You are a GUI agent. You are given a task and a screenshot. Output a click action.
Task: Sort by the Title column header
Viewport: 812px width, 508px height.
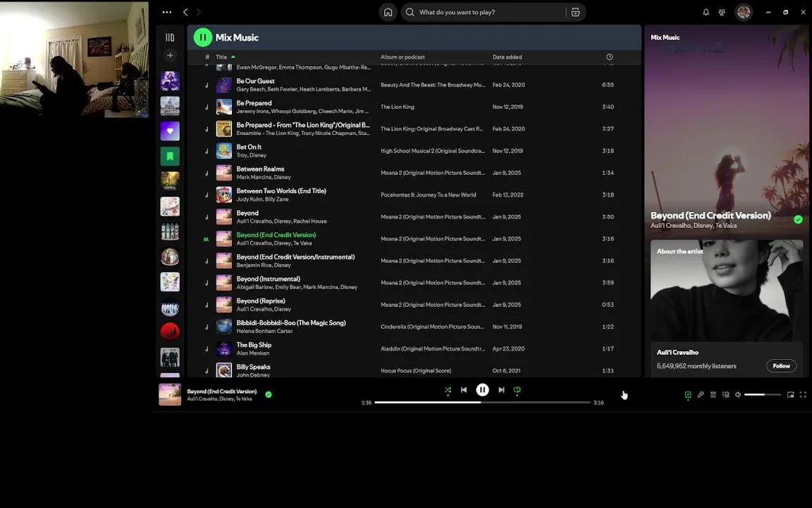[x=221, y=57]
